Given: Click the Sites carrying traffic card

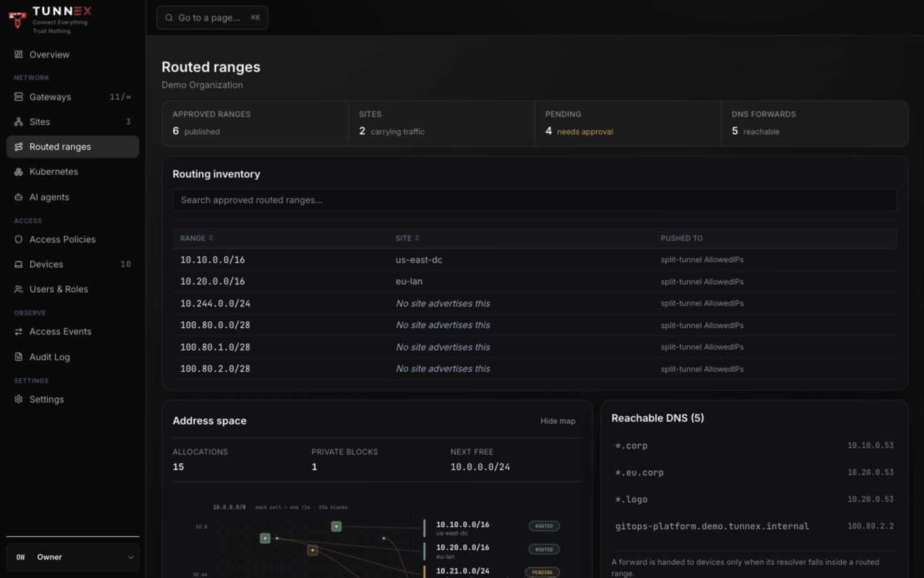Looking at the screenshot, I should (x=441, y=123).
